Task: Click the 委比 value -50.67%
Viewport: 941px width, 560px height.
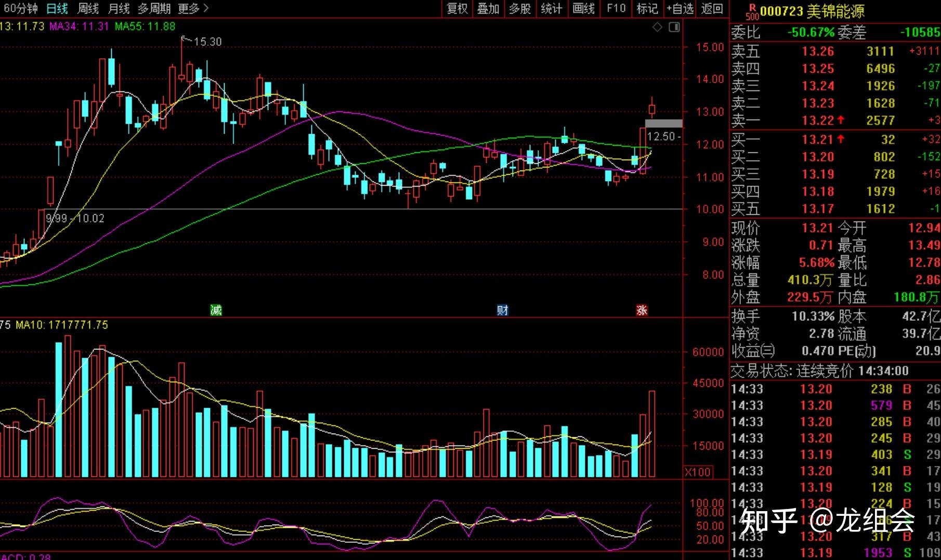Action: tap(811, 32)
